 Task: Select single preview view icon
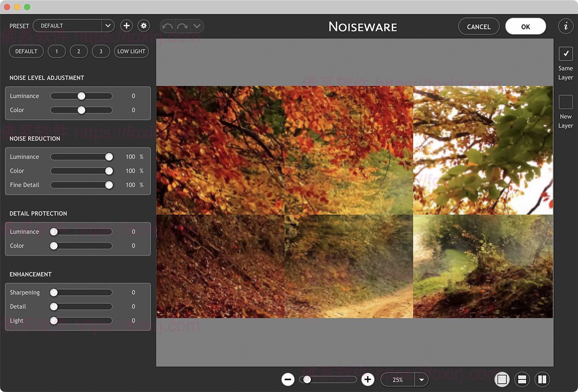[502, 379]
